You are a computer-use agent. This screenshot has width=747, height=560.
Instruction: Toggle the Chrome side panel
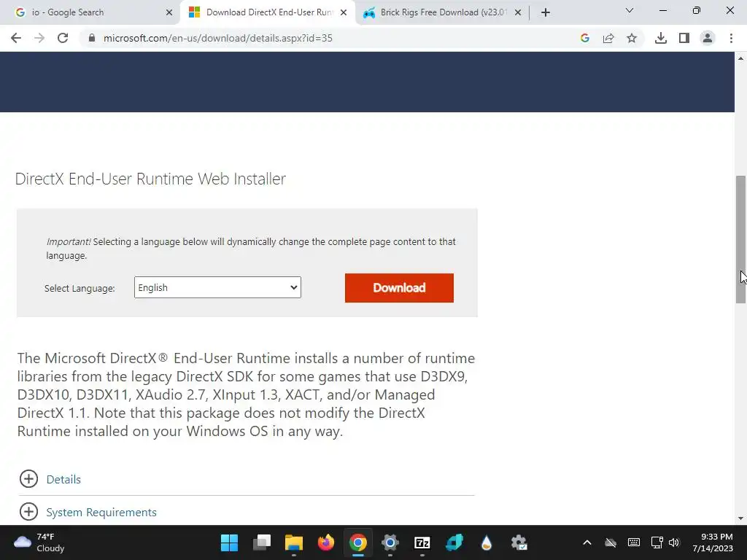[x=684, y=38]
